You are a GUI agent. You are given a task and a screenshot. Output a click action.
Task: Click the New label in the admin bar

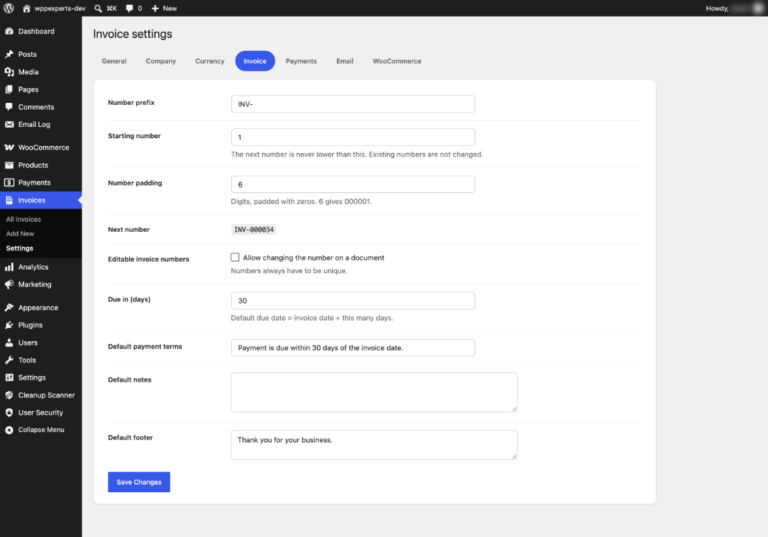tap(170, 8)
